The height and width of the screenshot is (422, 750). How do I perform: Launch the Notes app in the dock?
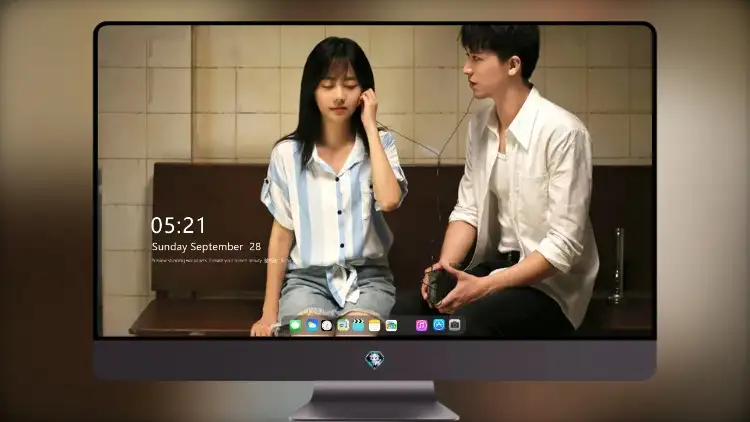[375, 326]
